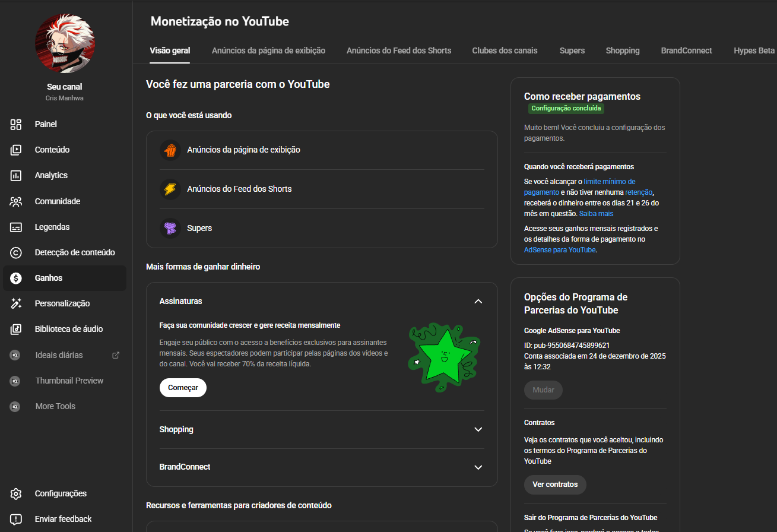
Task: Click the popcorn icon for Anúncios da página de exibição
Action: 170,150
